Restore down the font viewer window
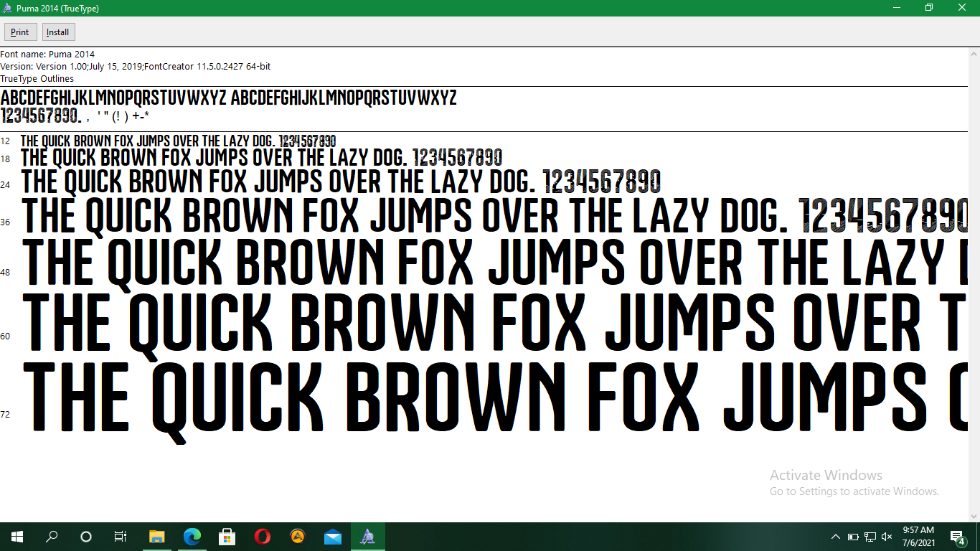This screenshot has height=551, width=980. tap(928, 8)
